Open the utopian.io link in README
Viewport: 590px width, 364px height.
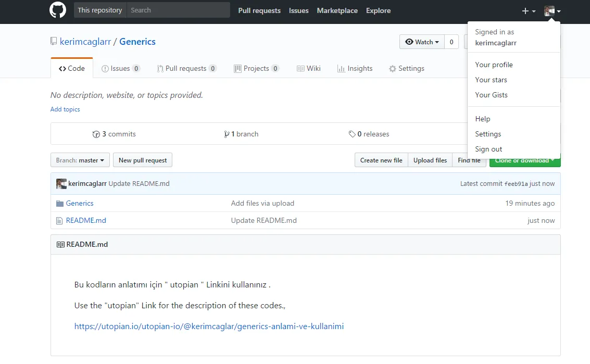(x=209, y=327)
